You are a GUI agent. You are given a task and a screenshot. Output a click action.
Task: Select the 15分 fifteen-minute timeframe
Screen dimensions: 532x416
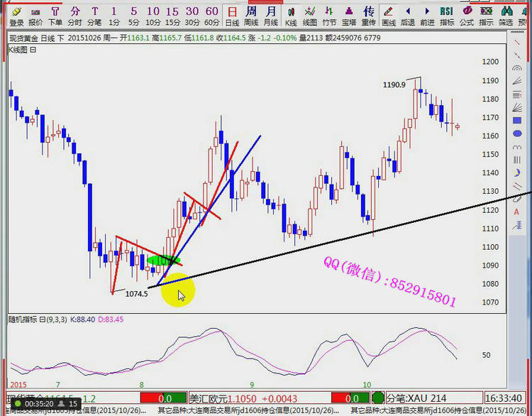[x=172, y=16]
